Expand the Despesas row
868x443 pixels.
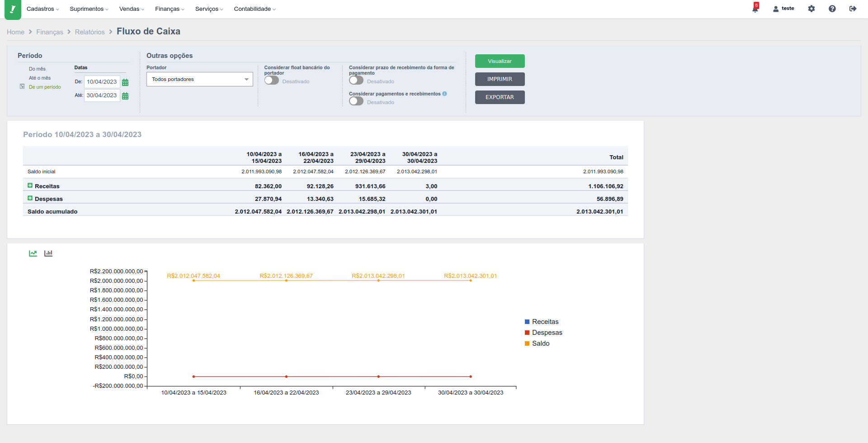(30, 198)
